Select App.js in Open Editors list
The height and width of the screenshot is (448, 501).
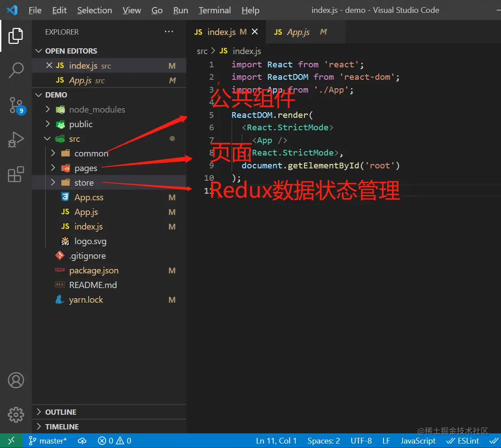click(x=109, y=80)
